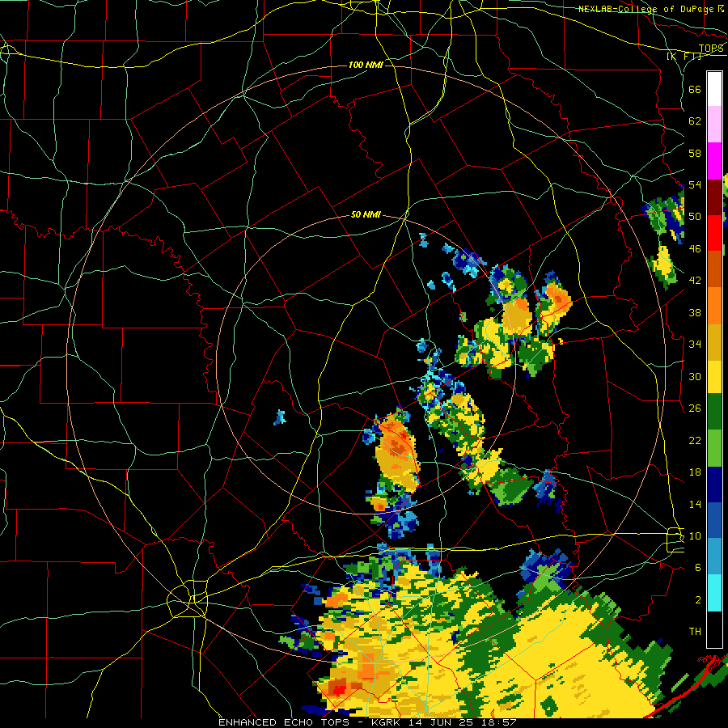Select the 42 legend value
Screen dimensions: 728x728
point(695,281)
